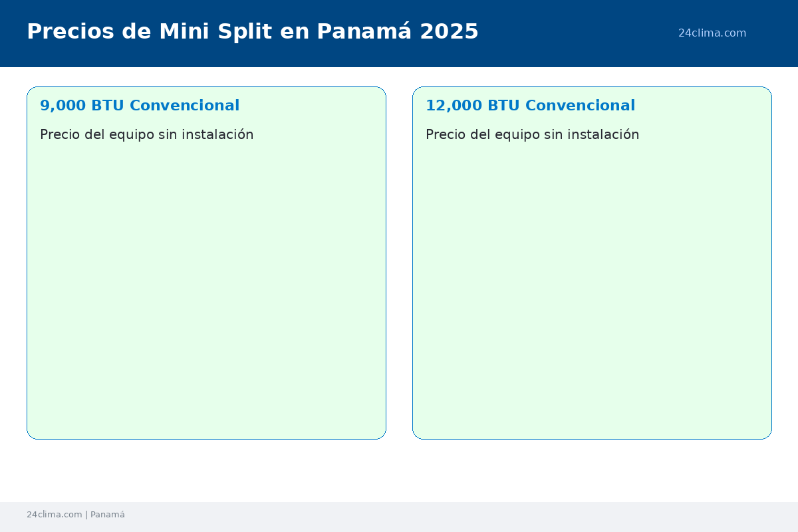Open the 24clima.com link in header
The width and height of the screenshot is (798, 532).
(712, 33)
